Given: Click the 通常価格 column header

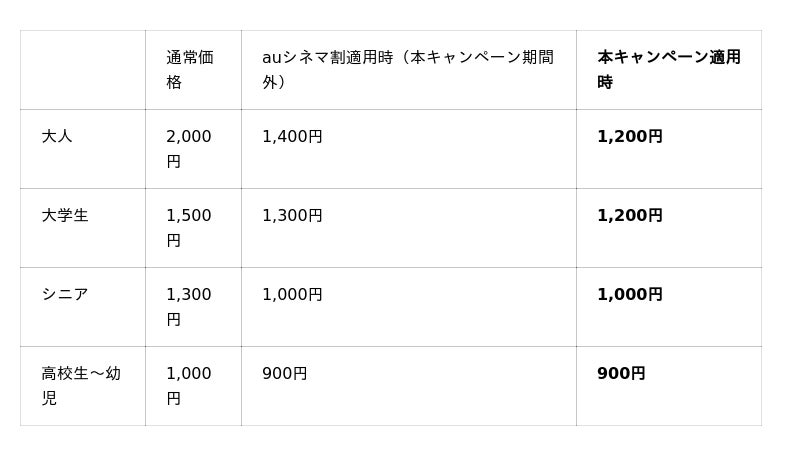Looking at the screenshot, I should coord(190,69).
